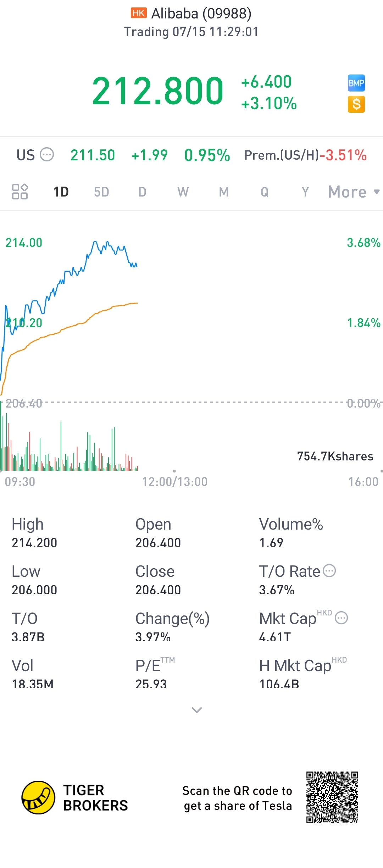Expand more stock details with the chevron
This screenshot has height=868, width=383.
[196, 710]
